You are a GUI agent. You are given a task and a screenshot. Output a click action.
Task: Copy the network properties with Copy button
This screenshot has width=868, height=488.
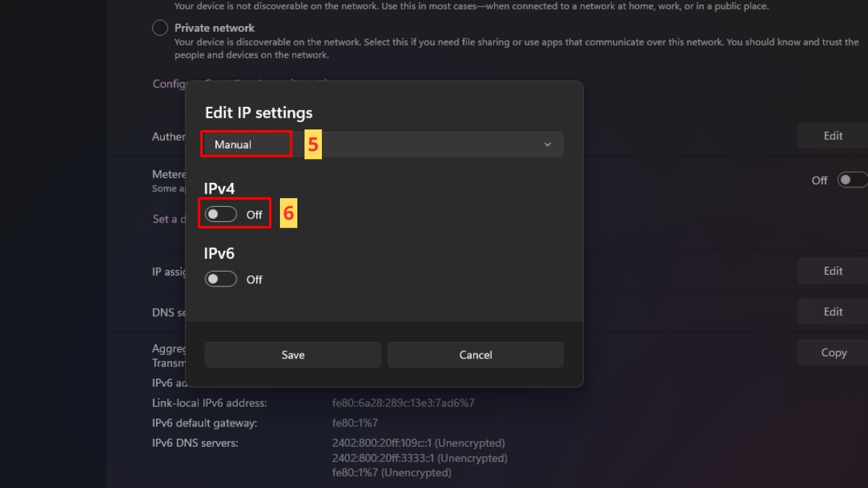click(x=833, y=353)
